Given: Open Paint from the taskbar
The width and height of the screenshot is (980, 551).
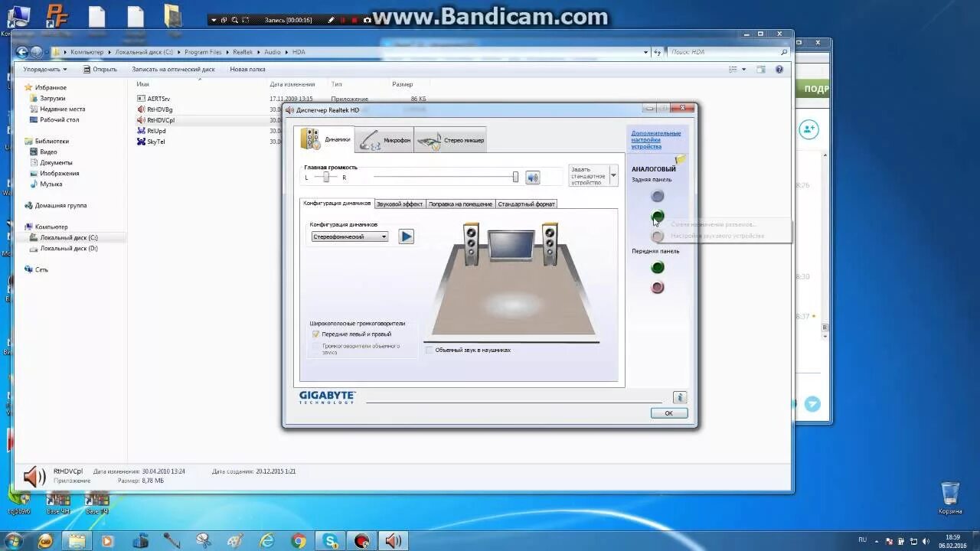Looking at the screenshot, I should point(235,541).
